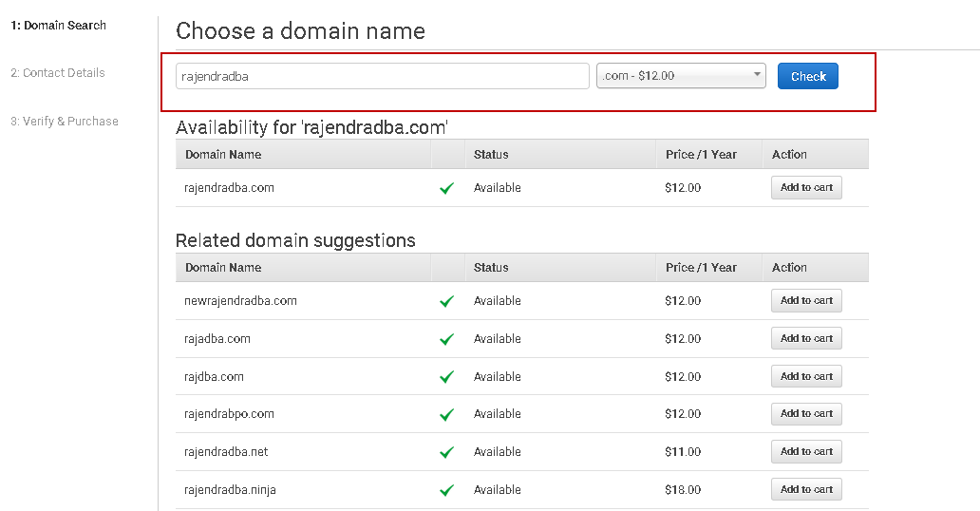Add rajendradba.com to cart

click(x=806, y=188)
